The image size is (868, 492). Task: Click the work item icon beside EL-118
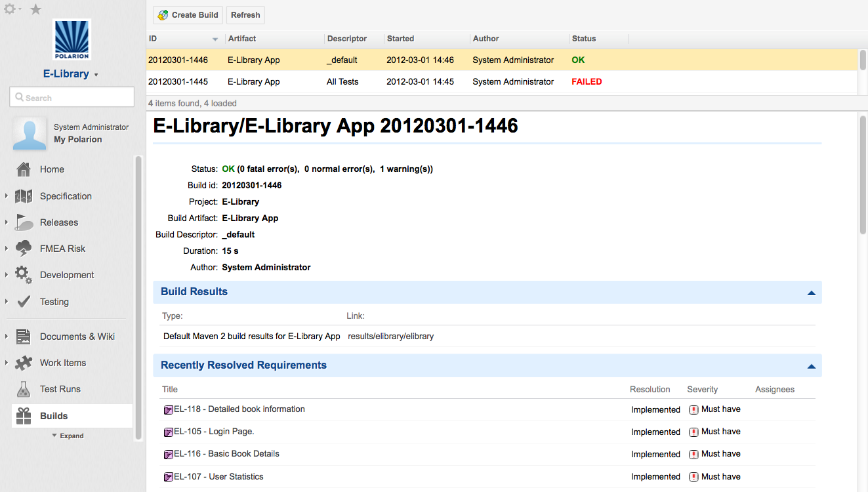point(167,409)
